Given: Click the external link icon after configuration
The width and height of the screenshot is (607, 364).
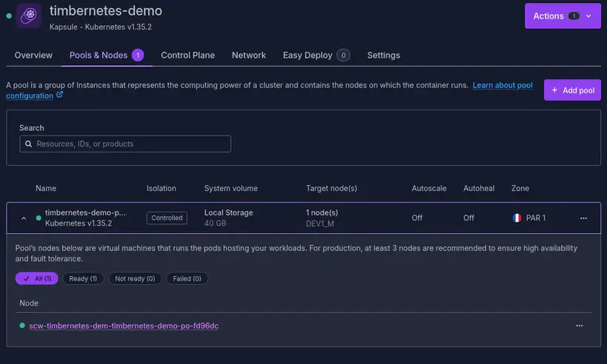Looking at the screenshot, I should (60, 95).
